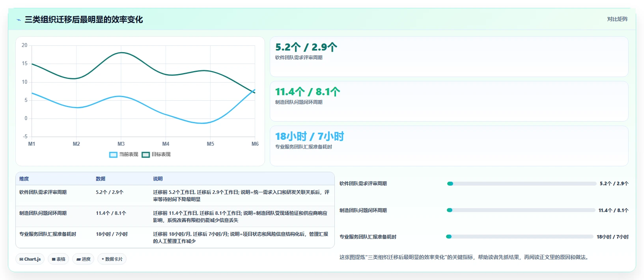Click the M2 axis label

(77, 144)
